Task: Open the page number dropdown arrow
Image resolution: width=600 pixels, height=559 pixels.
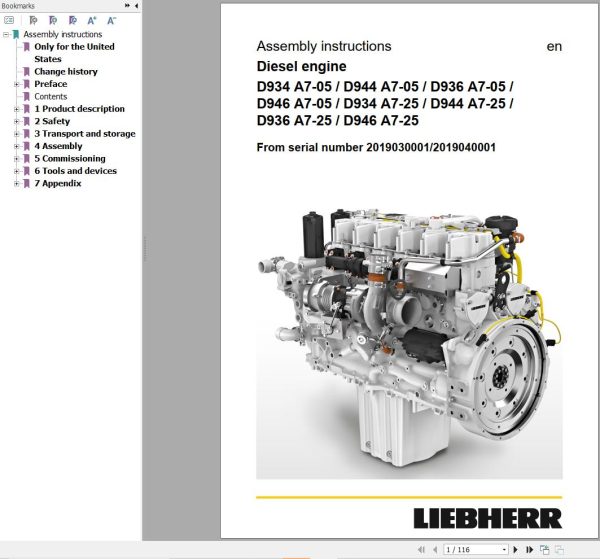Action: (504, 550)
